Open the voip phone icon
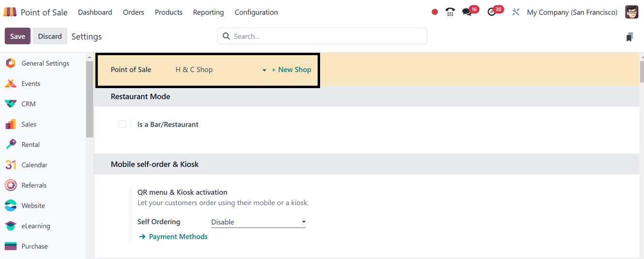Image resolution: width=644 pixels, height=259 pixels. tap(450, 12)
